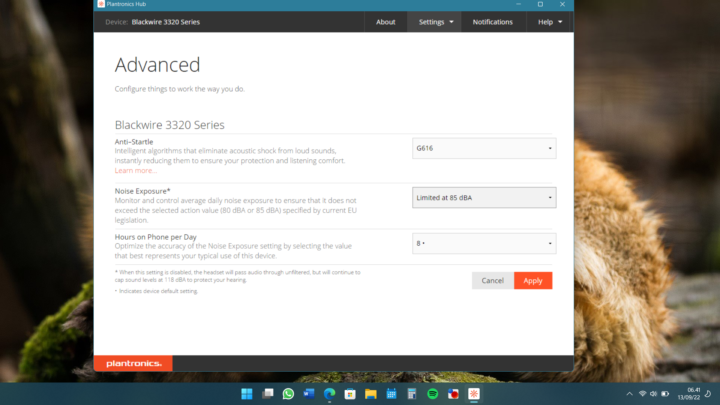Click the volume speaker tray icon

click(653, 394)
